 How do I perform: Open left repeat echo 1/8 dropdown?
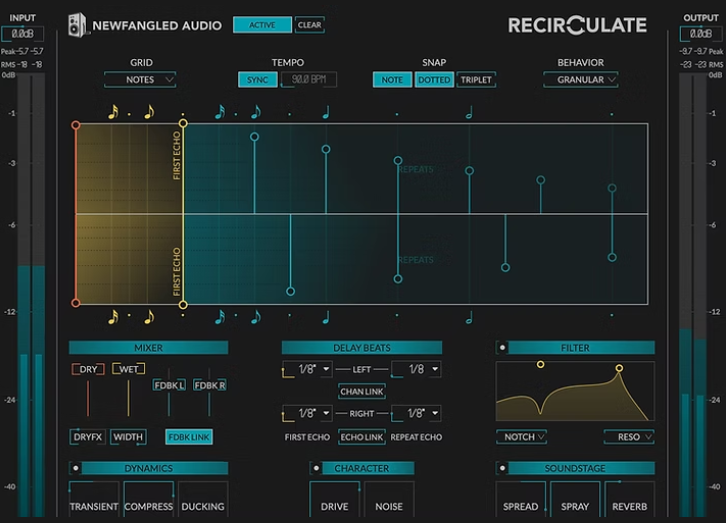[x=416, y=369]
